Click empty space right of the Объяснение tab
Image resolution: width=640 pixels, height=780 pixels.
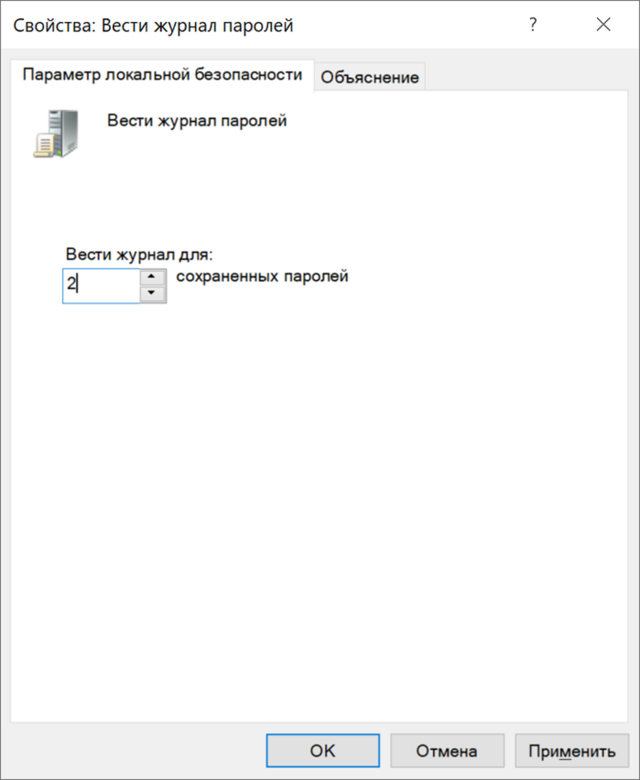530,77
